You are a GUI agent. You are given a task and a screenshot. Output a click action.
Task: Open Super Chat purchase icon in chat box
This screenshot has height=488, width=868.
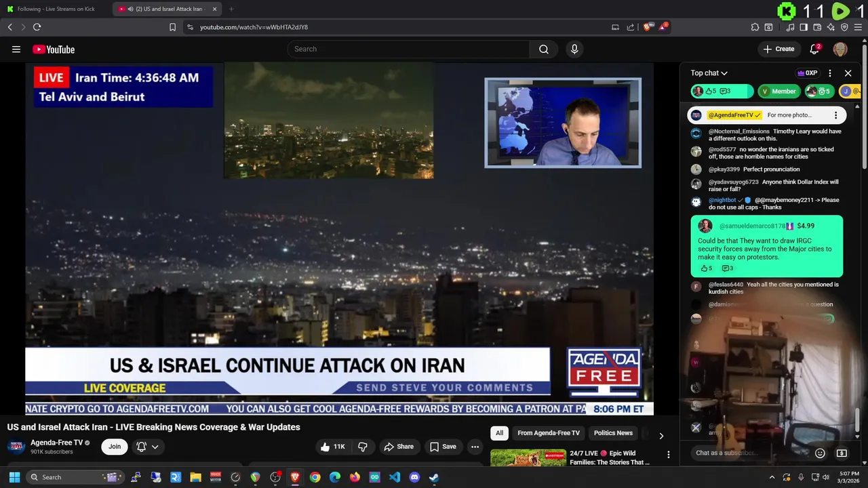[842, 453]
